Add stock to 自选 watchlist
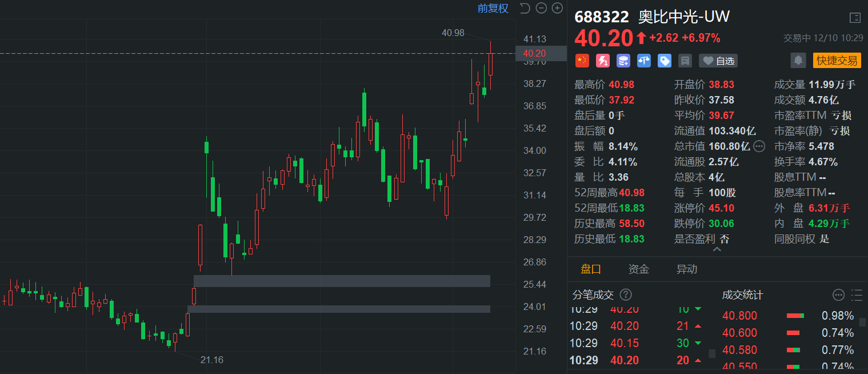The image size is (868, 374). click(718, 61)
